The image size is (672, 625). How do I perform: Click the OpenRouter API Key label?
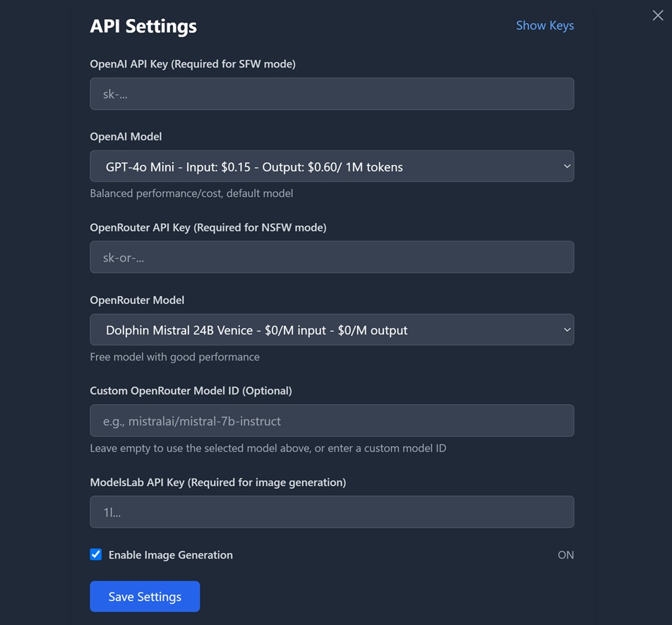208,228
